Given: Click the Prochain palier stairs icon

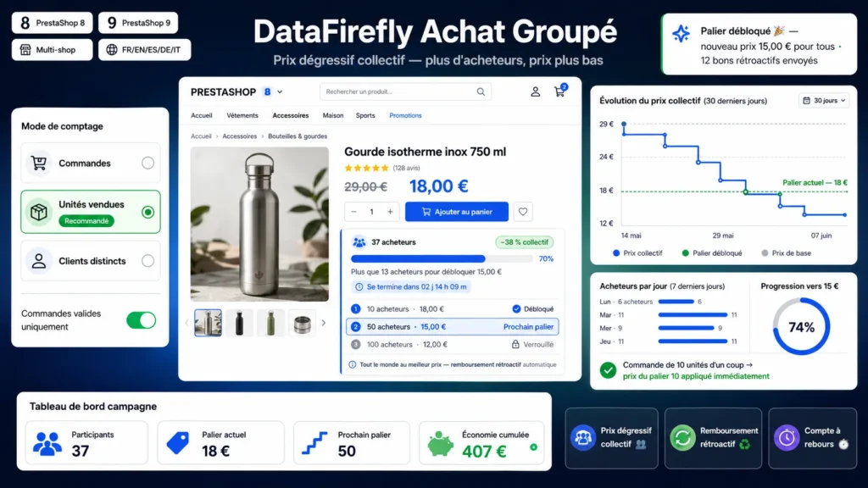Looking at the screenshot, I should 314,443.
